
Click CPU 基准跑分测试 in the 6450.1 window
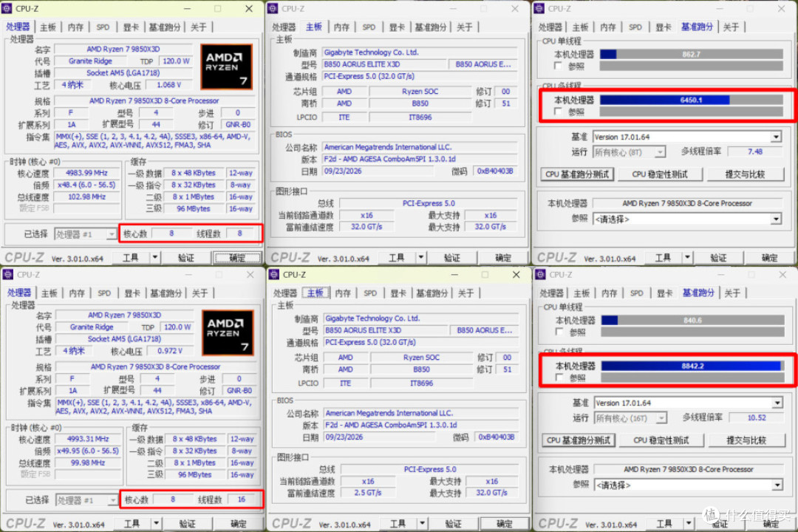click(x=577, y=174)
